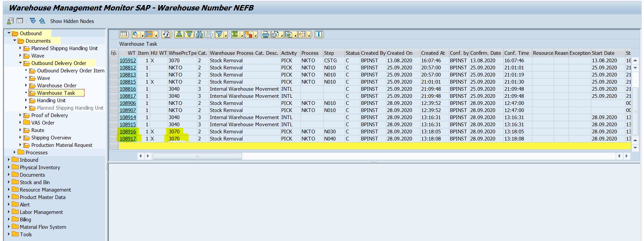
Task: Collapse the Outbound Delivery Order node
Action: coord(21,63)
